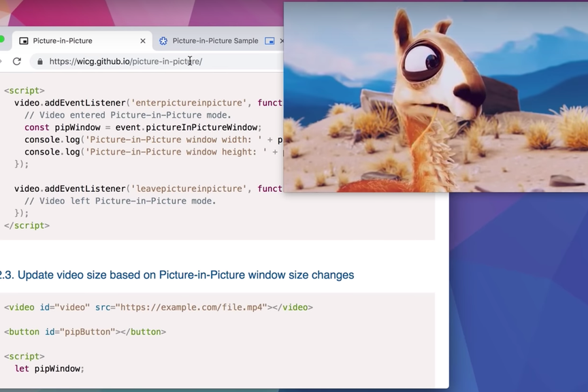Click the Picture-in-Picture Sample tab favicon
The width and height of the screenshot is (588, 392).
click(163, 41)
